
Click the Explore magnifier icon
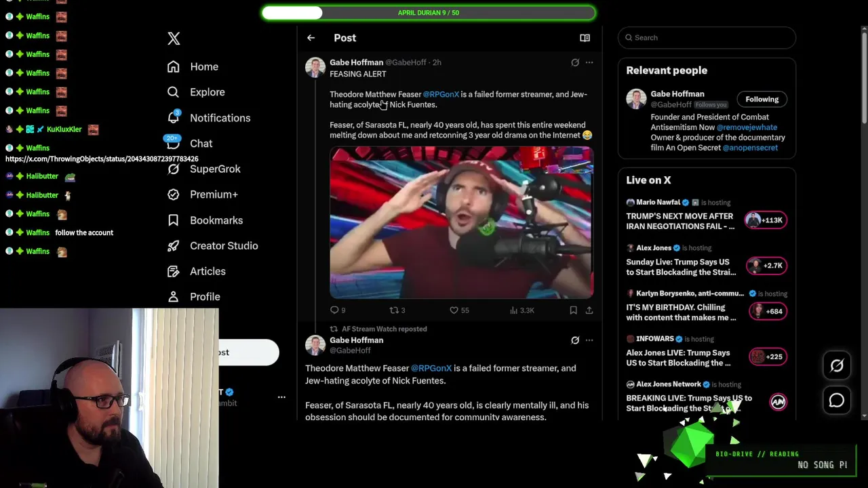coord(174,92)
